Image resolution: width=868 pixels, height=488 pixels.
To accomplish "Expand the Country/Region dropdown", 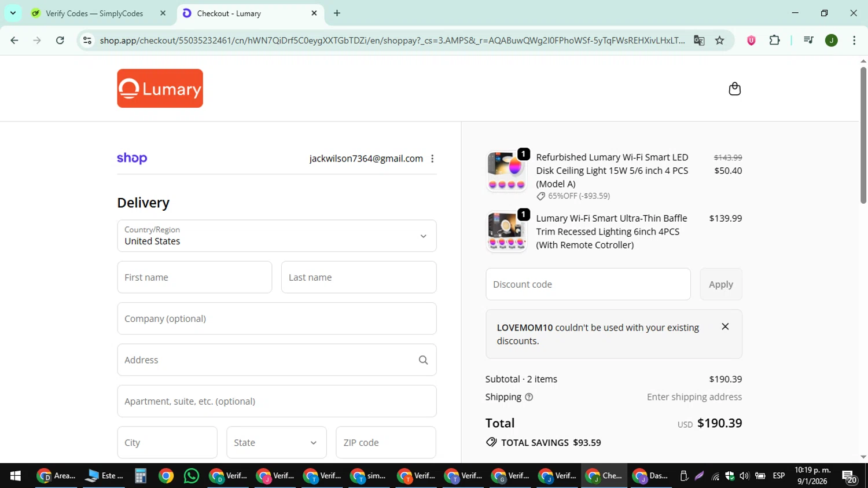I will coord(277,236).
